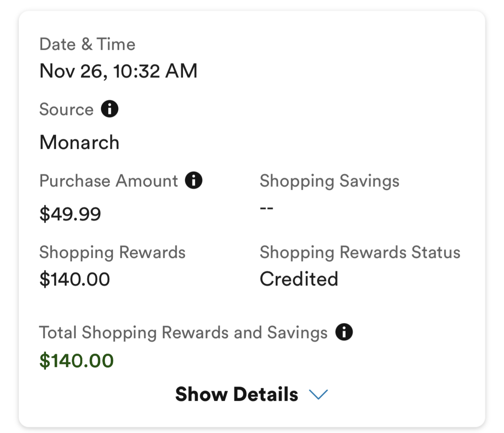Select the Credited status text
504x433 pixels.
point(299,279)
